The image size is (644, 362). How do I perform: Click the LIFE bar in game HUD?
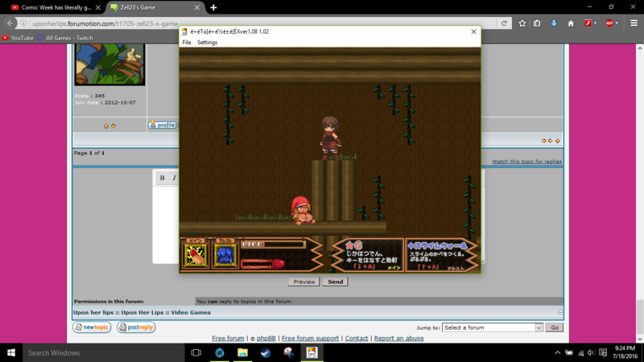pyautogui.click(x=273, y=245)
